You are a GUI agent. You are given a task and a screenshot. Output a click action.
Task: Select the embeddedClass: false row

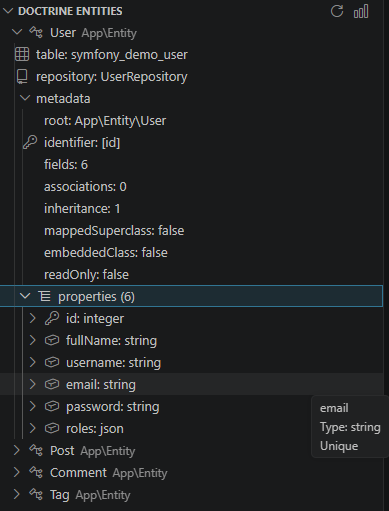coord(106,253)
